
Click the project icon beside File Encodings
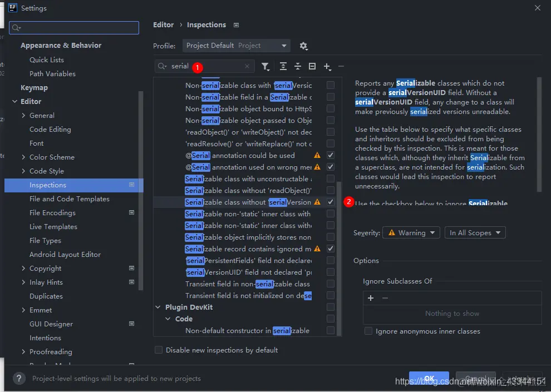[132, 212]
